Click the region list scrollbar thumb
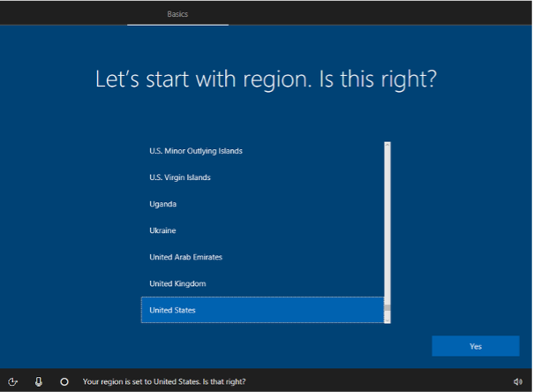Screen dimensions: 533x392 point(387,307)
